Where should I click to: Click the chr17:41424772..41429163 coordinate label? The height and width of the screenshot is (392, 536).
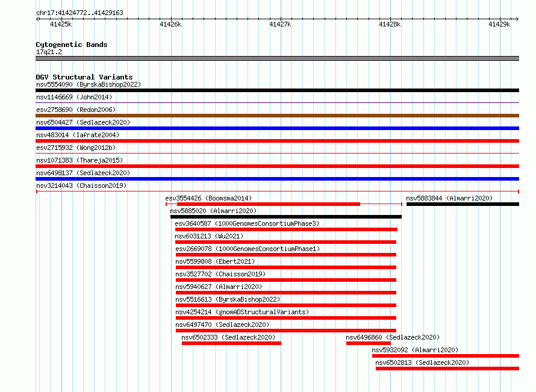pos(79,13)
